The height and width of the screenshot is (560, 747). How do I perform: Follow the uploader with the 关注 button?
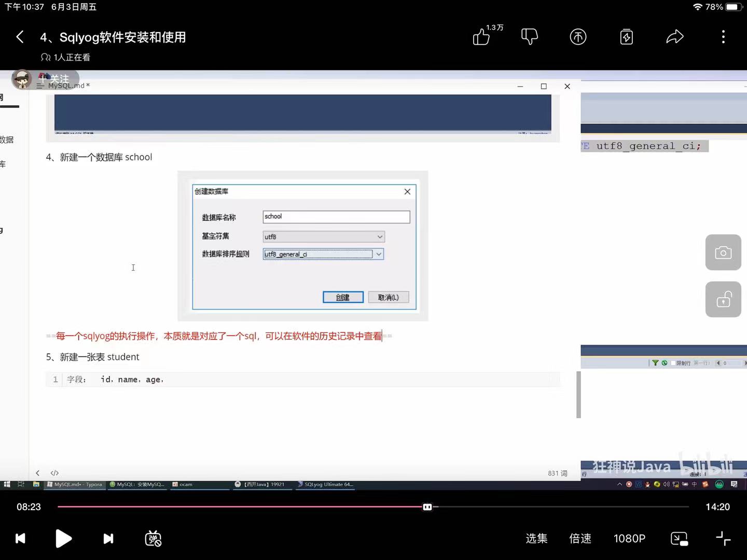tap(54, 79)
